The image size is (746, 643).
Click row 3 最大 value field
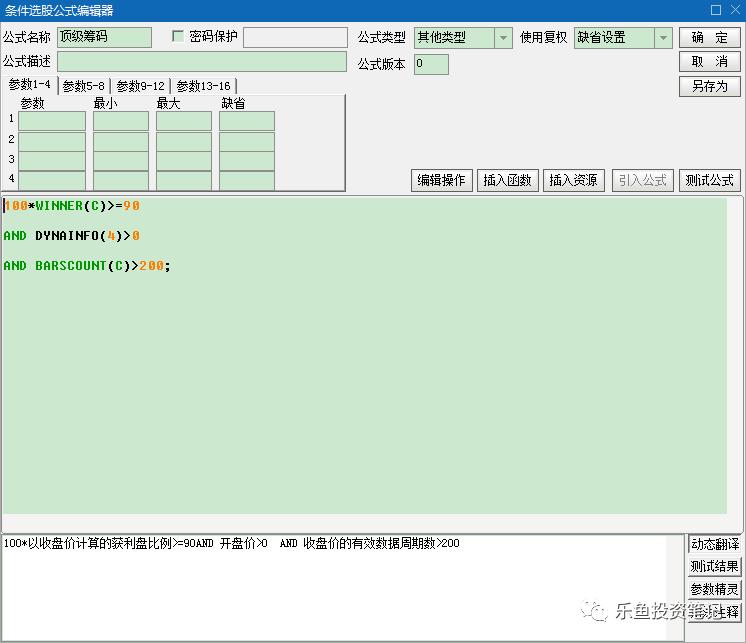click(184, 161)
